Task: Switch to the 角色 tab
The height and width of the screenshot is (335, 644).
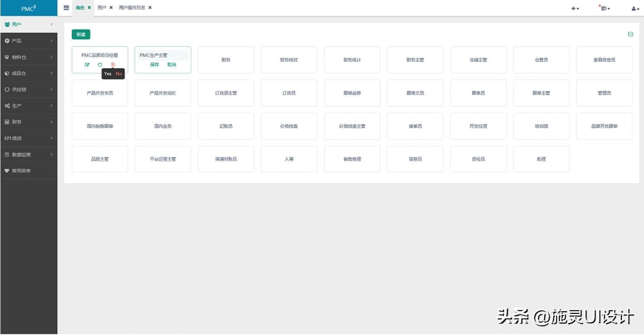Action: tap(80, 8)
